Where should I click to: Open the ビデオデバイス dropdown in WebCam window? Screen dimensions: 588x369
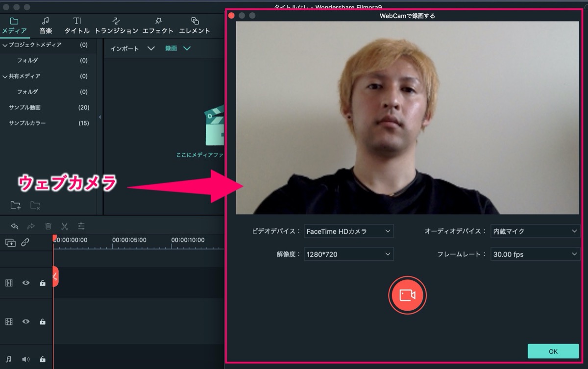tap(348, 231)
